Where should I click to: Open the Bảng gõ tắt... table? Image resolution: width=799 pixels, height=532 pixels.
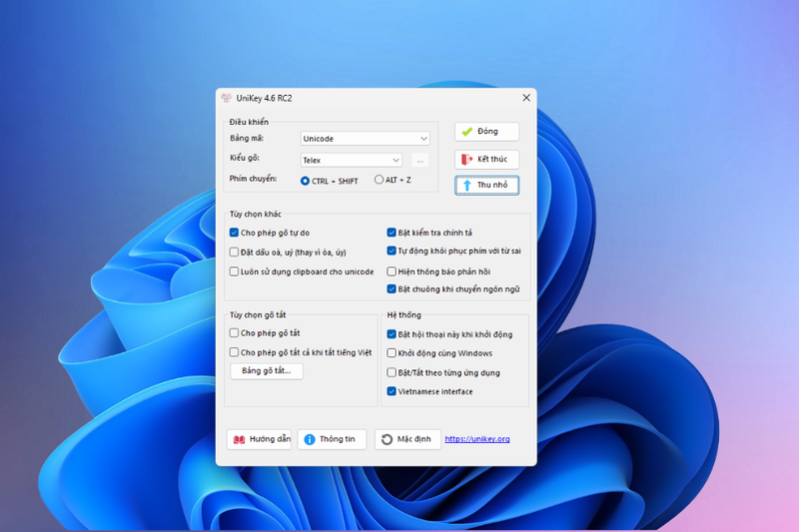[267, 371]
